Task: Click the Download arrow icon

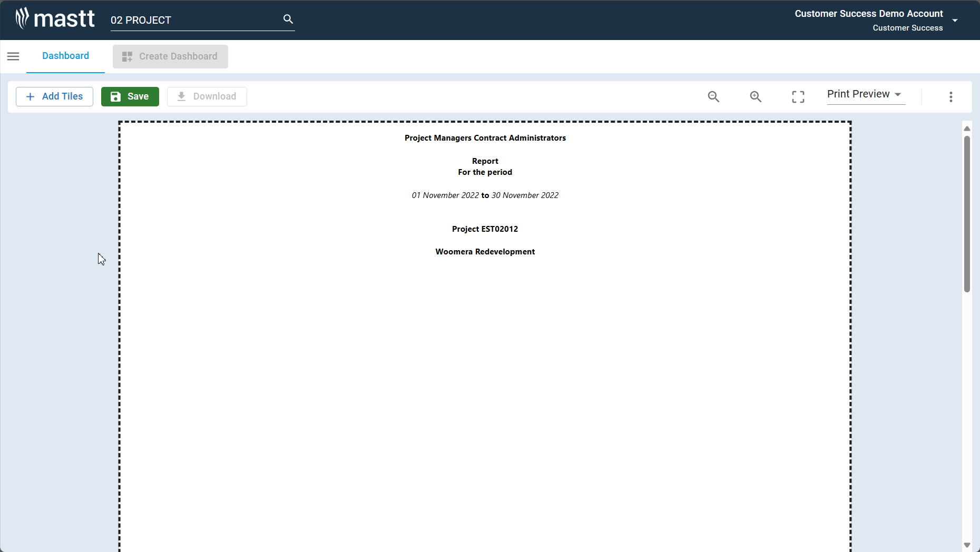Action: [181, 96]
